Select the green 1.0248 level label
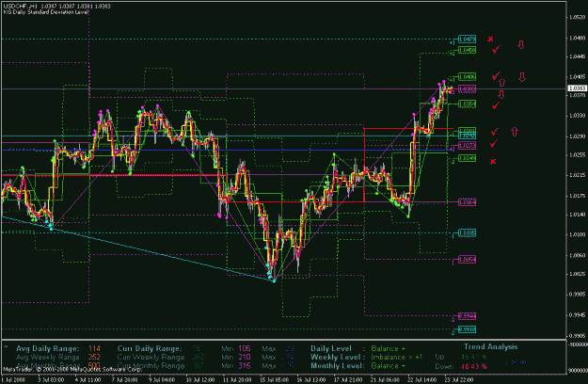 (468, 159)
